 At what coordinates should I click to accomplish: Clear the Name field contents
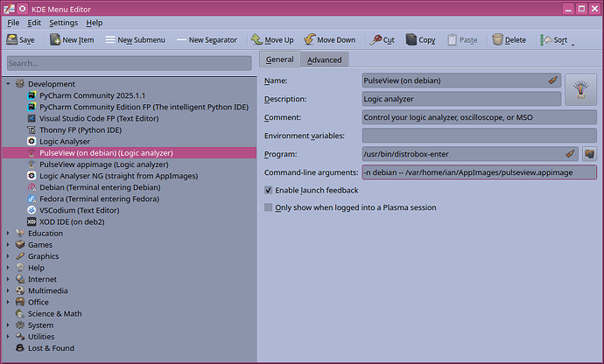pyautogui.click(x=552, y=80)
